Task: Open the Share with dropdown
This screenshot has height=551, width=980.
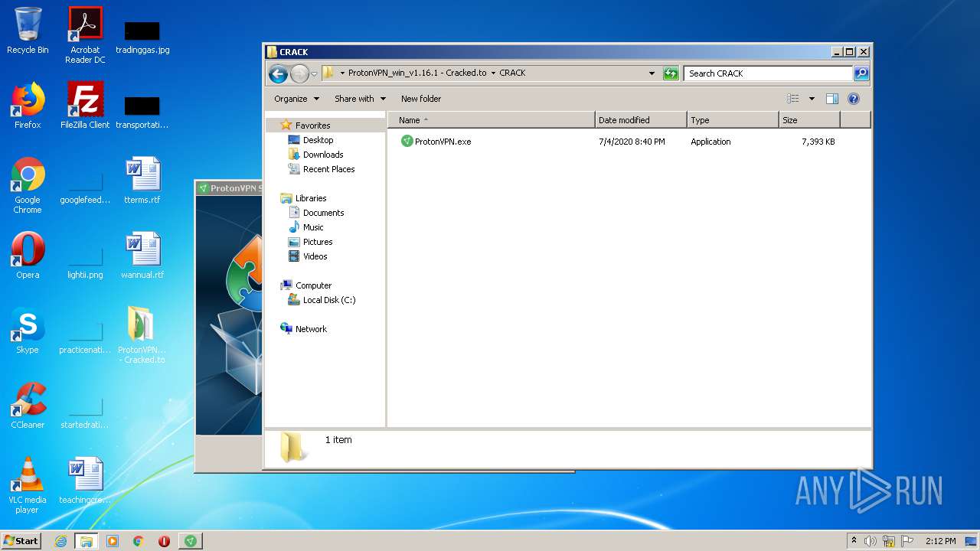Action: click(360, 99)
